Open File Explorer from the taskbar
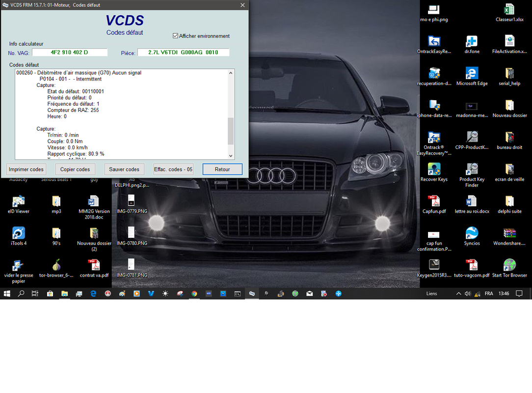Image resolution: width=532 pixels, height=393 pixels. coord(64,293)
